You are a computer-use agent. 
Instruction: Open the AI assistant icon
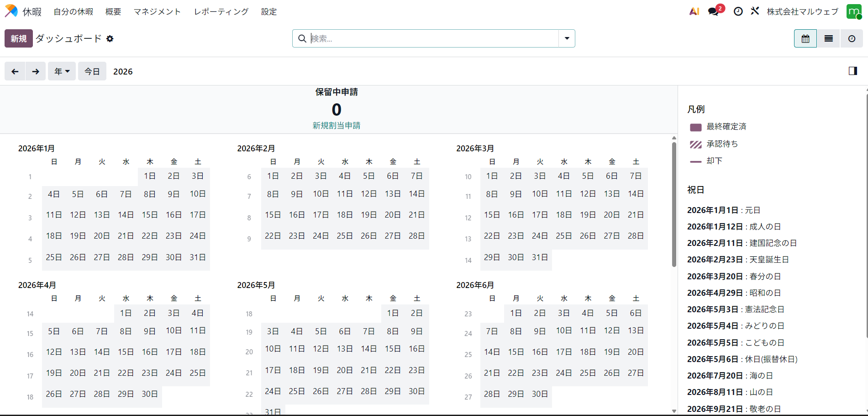tap(694, 11)
